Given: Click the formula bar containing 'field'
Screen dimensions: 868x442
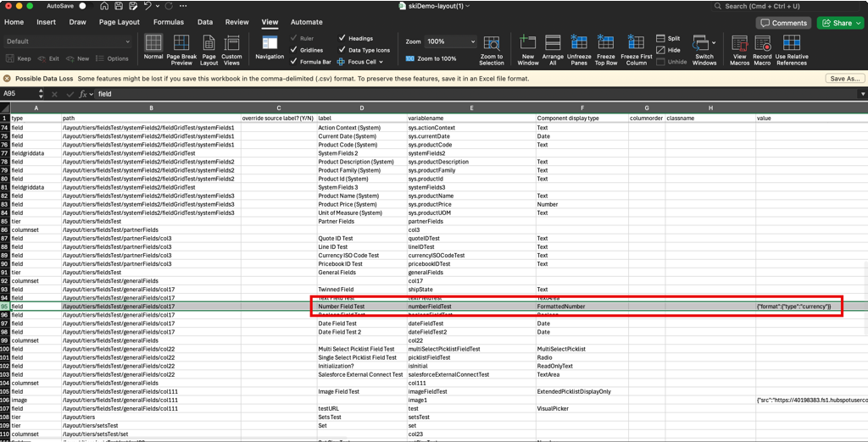Looking at the screenshot, I should [x=476, y=94].
